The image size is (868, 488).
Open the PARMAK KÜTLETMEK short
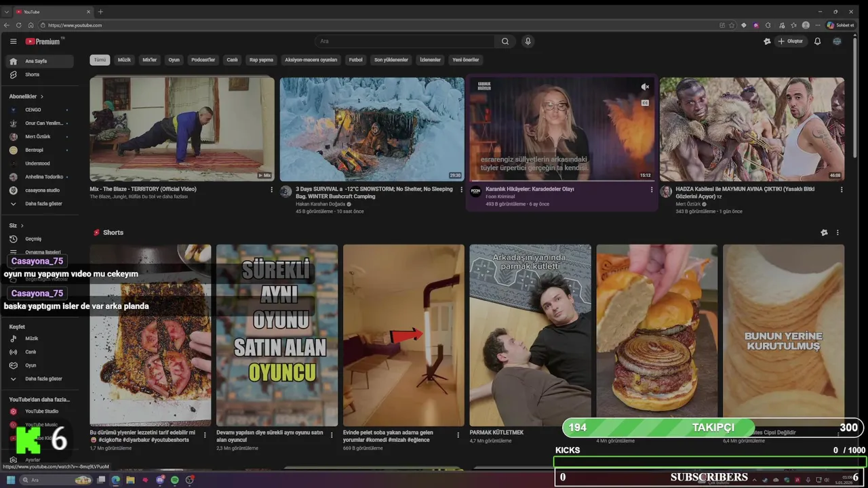[x=530, y=335]
